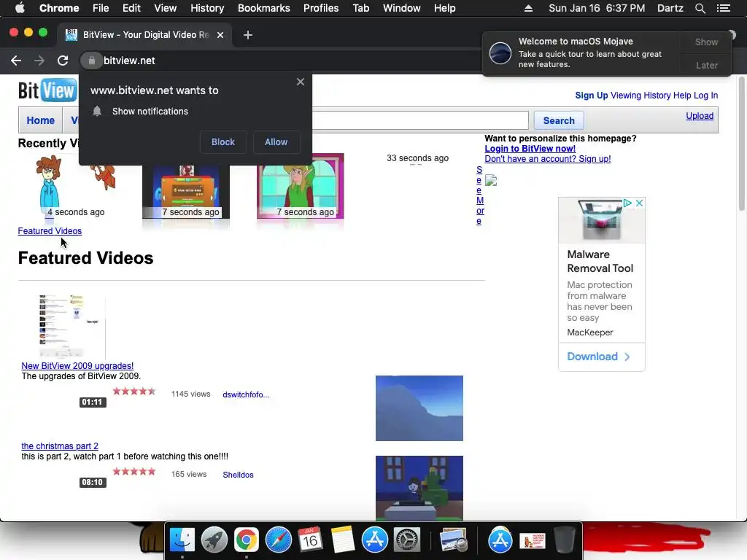Open the Viewing History link

click(x=640, y=96)
